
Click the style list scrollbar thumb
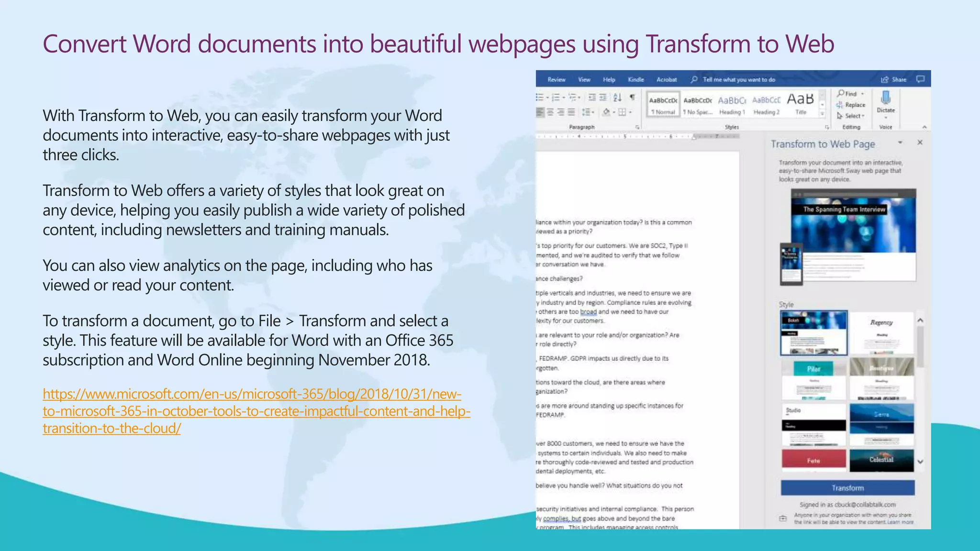(920, 347)
